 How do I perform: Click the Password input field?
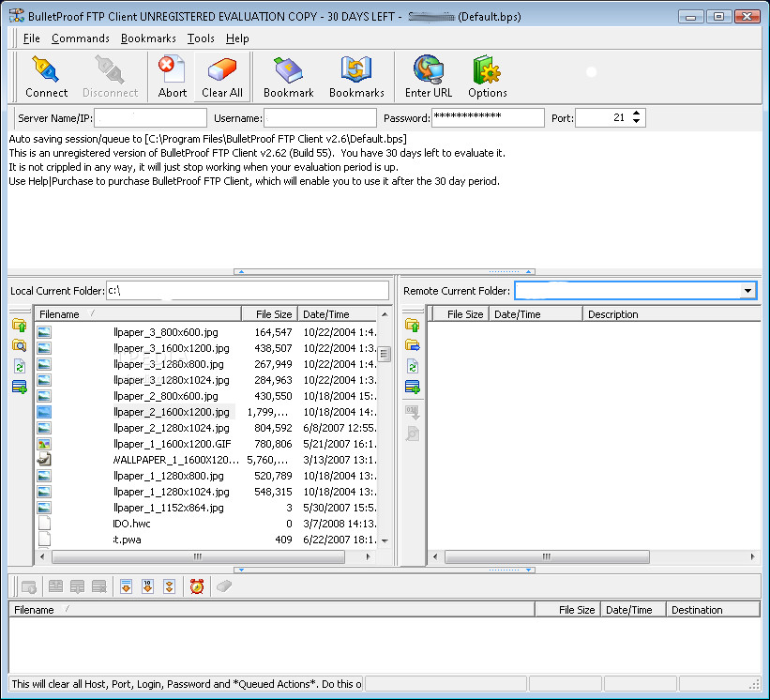click(x=488, y=118)
